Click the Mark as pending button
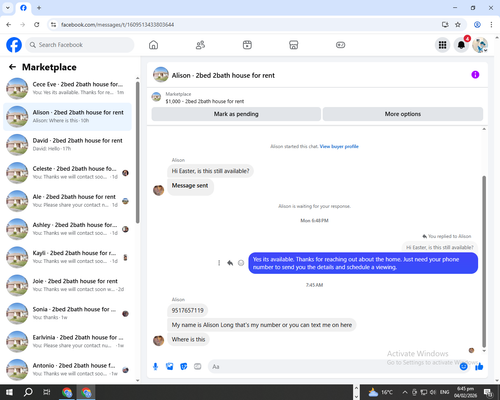The height and width of the screenshot is (400, 500). (x=236, y=114)
